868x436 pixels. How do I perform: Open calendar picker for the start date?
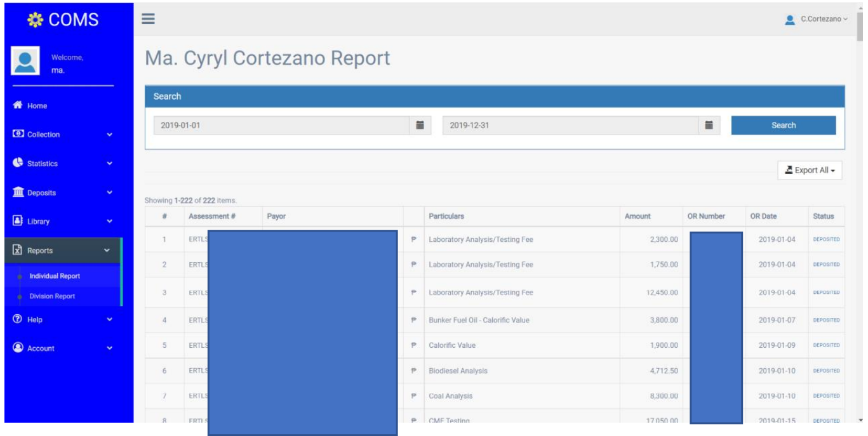420,126
